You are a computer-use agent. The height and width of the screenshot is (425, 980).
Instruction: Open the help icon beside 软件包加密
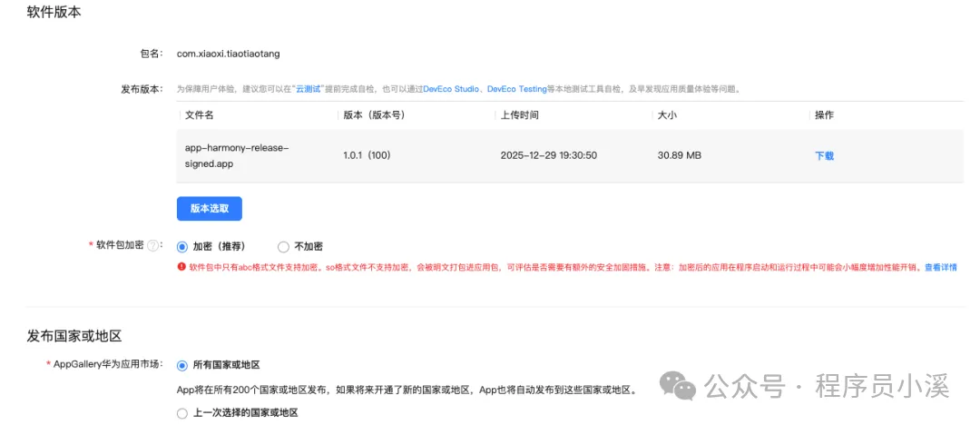click(x=152, y=246)
